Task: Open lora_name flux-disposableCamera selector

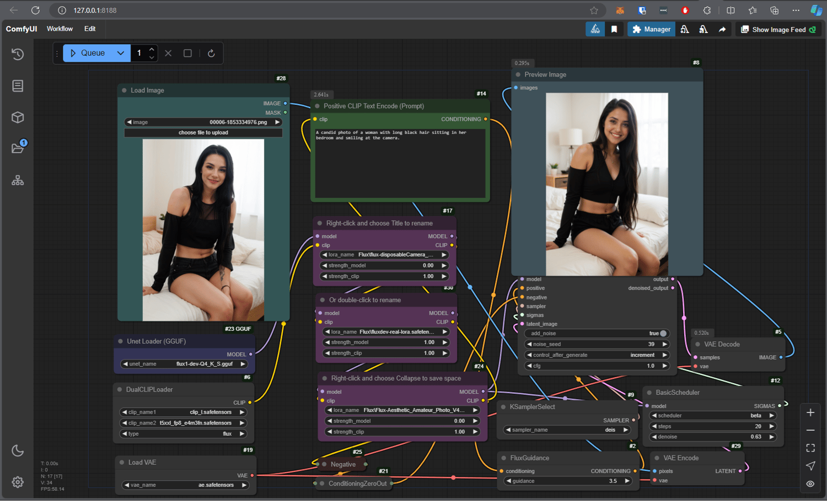Action: 385,255
